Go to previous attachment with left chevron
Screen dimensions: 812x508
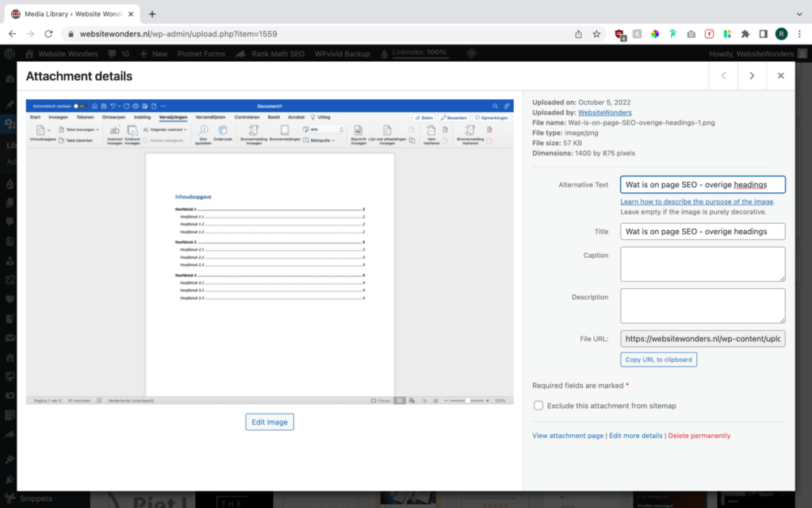coord(723,76)
